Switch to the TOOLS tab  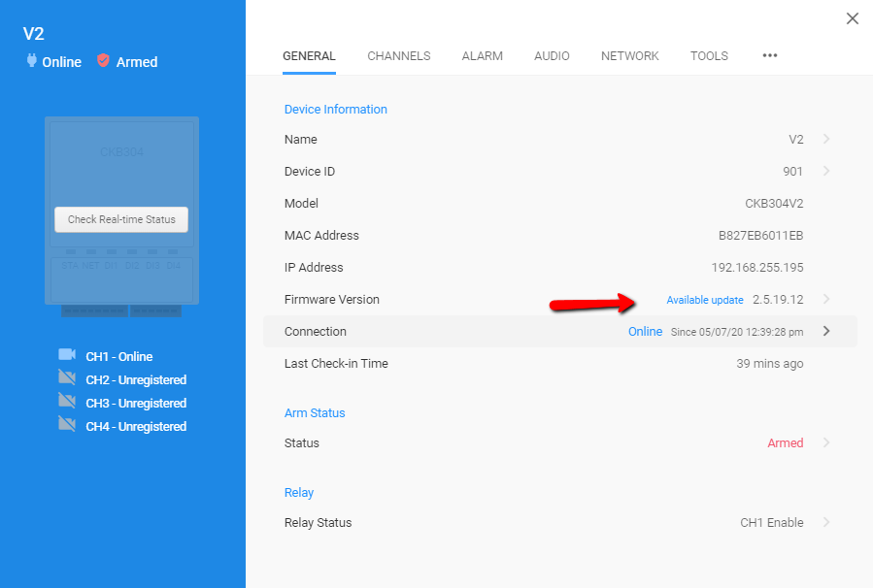[x=709, y=56]
